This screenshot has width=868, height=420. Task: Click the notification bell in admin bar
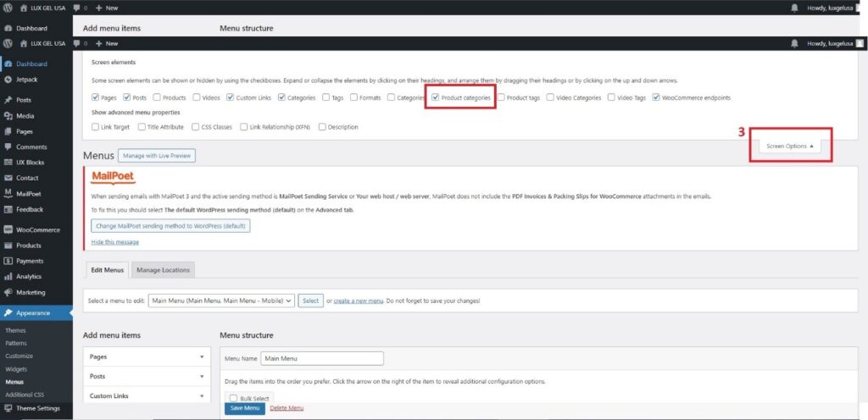pyautogui.click(x=793, y=43)
